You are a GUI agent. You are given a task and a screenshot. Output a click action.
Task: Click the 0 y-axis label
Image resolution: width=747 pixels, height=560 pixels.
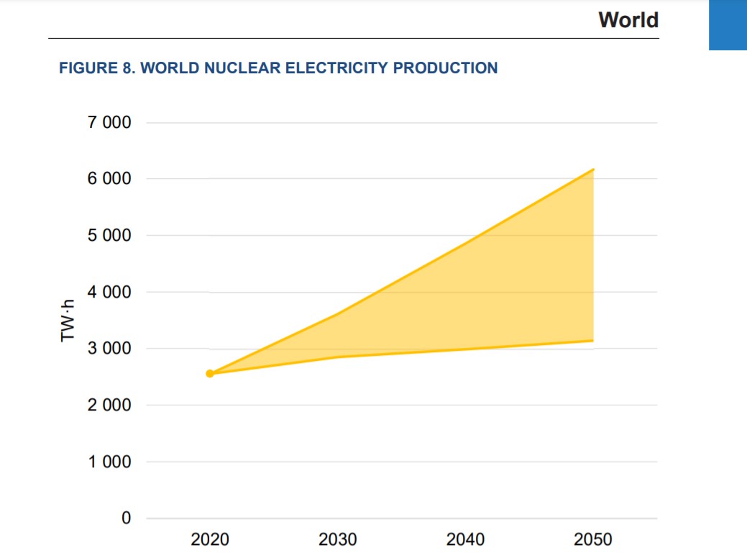(127, 518)
